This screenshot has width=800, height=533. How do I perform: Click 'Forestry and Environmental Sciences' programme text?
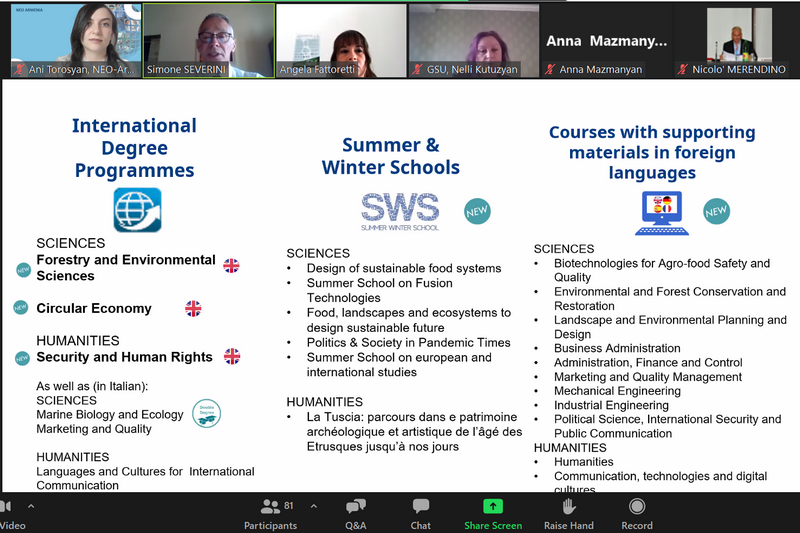126,268
